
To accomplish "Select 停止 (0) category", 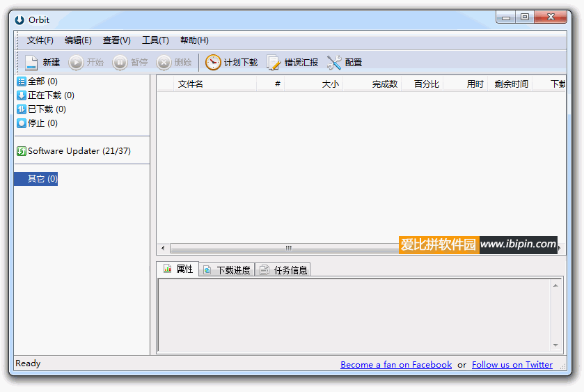I will pos(38,123).
